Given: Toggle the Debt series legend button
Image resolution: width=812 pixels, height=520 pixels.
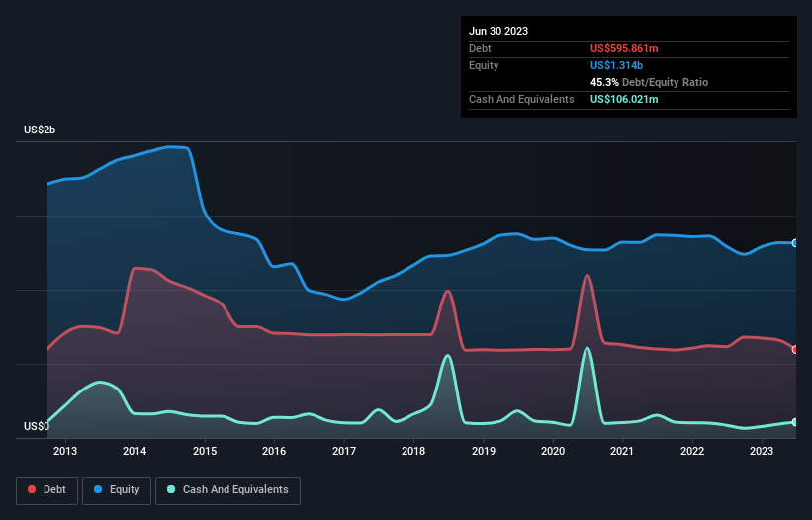Looking at the screenshot, I should 47,490.
